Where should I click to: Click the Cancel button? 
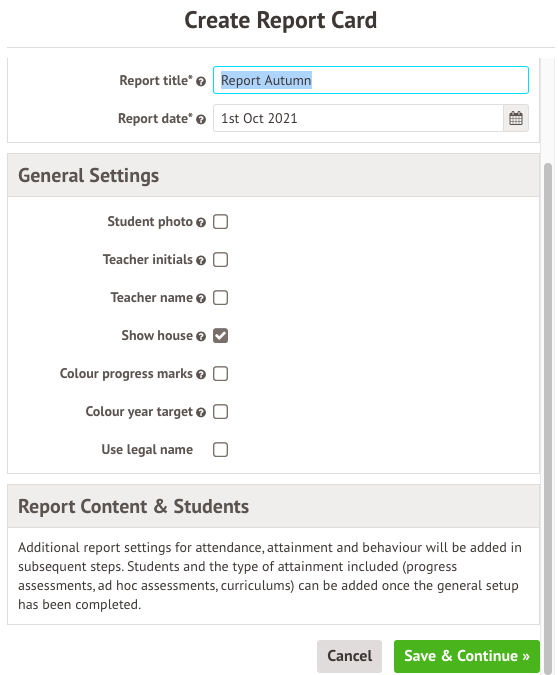[x=349, y=656]
